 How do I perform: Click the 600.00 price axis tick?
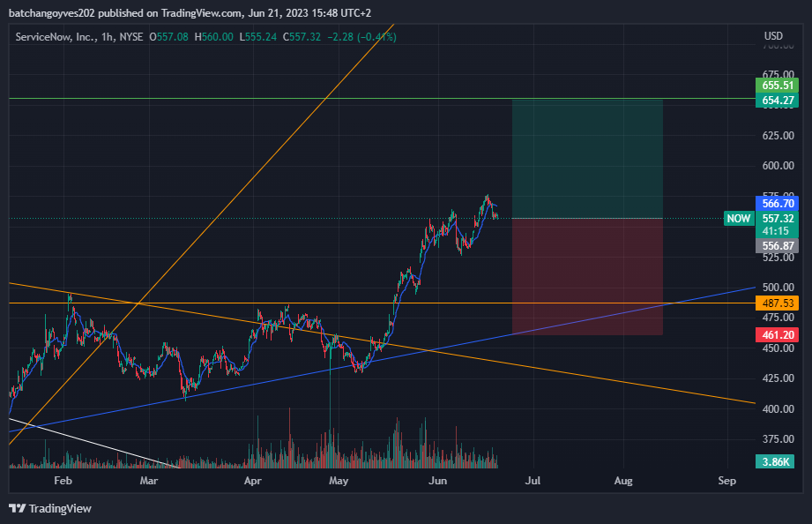pyautogui.click(x=778, y=166)
